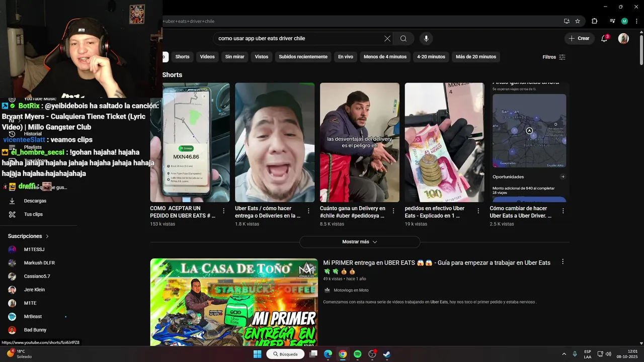Image resolution: width=644 pixels, height=362 pixels.
Task: Open Bad Bunny subscription channel
Action: (35, 330)
